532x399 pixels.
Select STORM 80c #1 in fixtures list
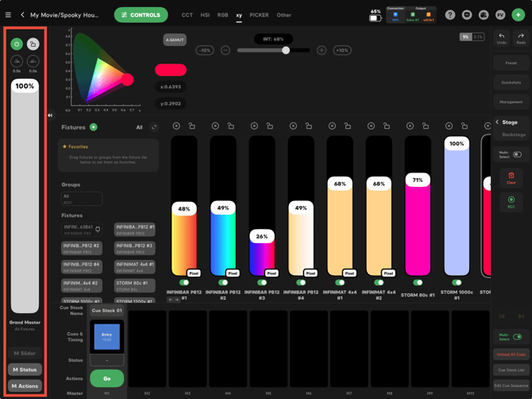[135, 285]
